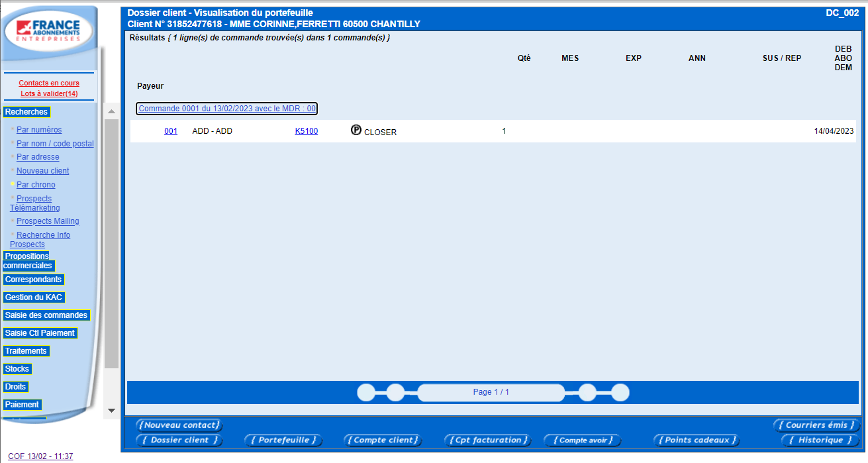The image size is (868, 463).
Task: Open product code K5100 link
Action: pos(307,131)
